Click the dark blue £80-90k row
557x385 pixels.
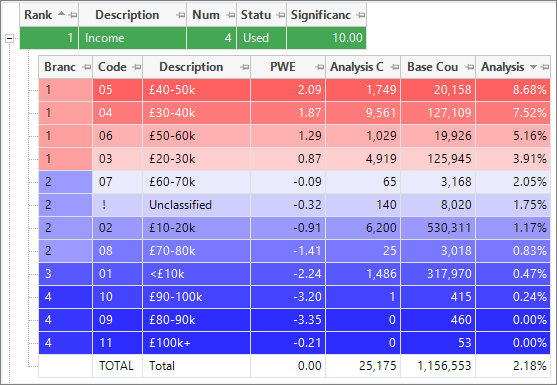pyautogui.click(x=294, y=320)
